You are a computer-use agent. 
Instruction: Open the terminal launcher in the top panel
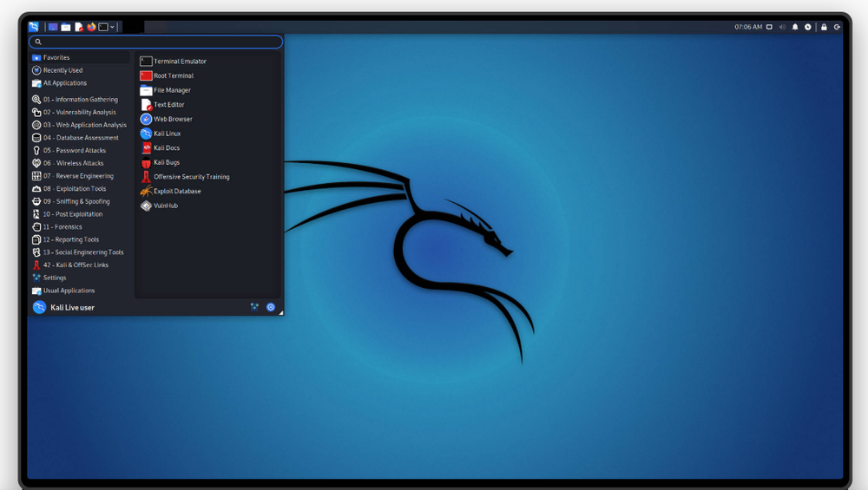tap(103, 27)
